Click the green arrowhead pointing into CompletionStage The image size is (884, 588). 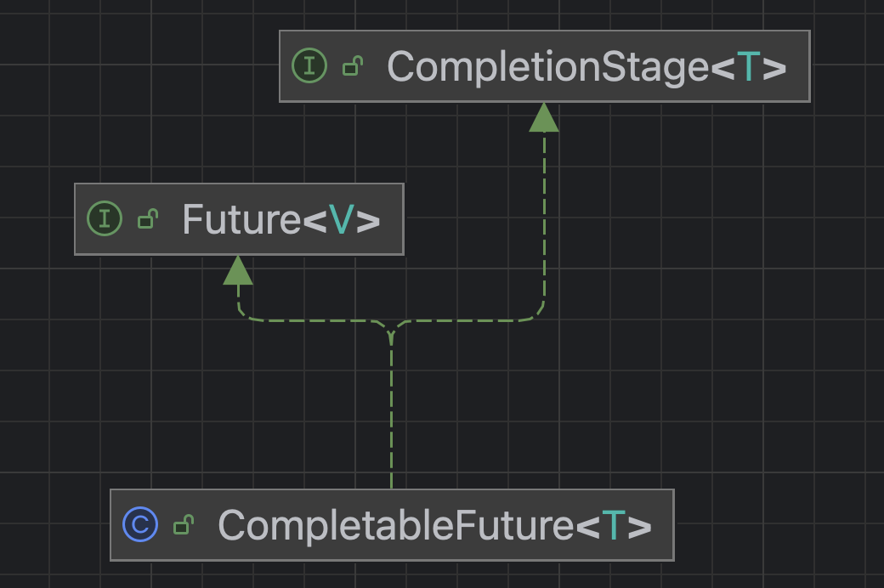click(x=544, y=117)
